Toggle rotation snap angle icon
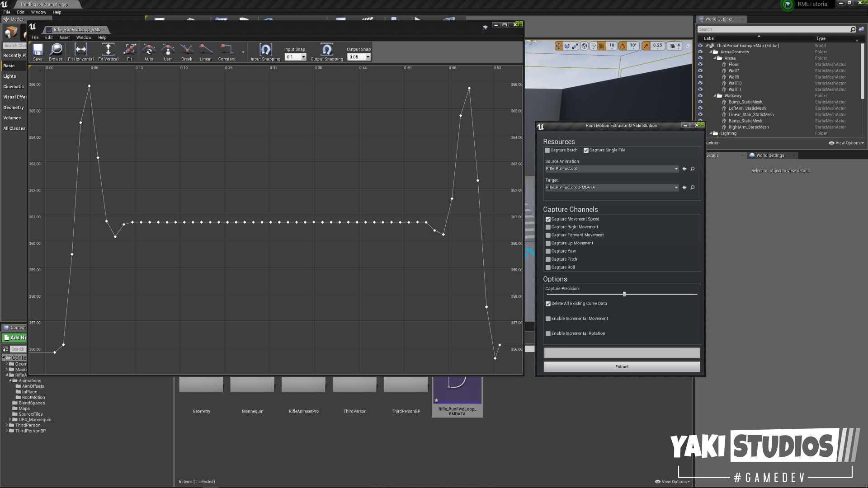The image size is (868, 488). point(623,46)
